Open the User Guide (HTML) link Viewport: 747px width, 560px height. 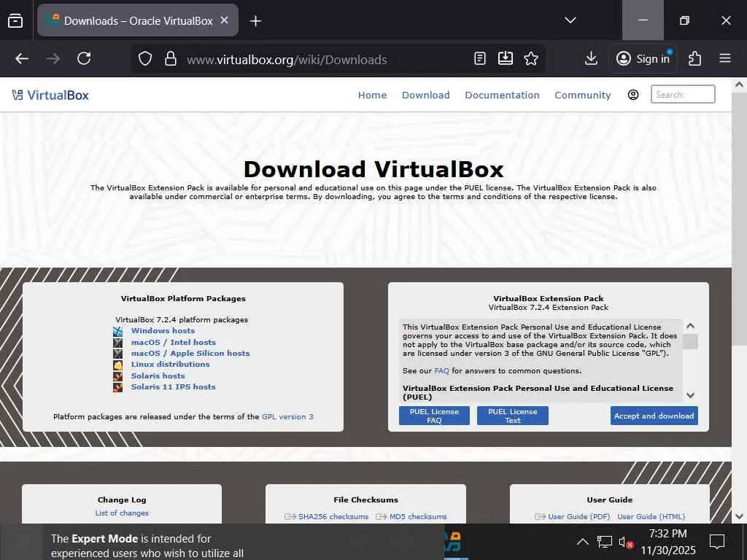coord(651,517)
